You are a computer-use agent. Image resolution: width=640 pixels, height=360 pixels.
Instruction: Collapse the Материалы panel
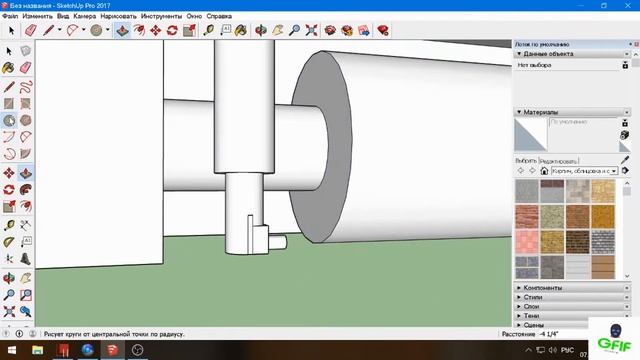tap(519, 112)
